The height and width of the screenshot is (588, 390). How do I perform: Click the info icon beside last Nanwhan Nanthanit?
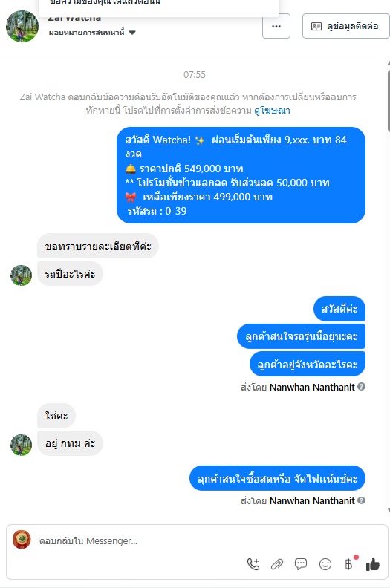click(x=361, y=500)
